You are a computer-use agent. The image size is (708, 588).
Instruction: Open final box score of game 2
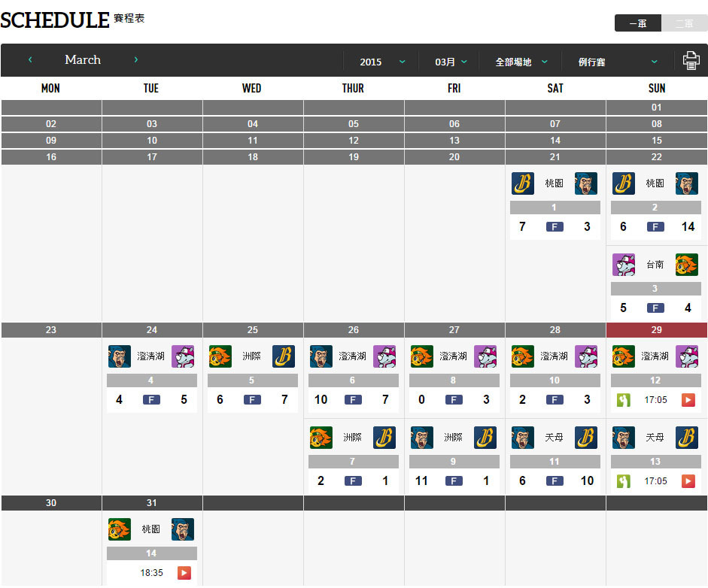click(655, 226)
